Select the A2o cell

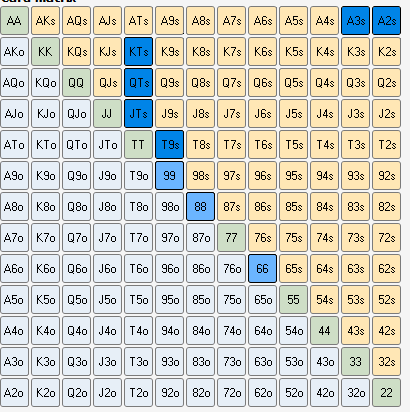click(14, 393)
